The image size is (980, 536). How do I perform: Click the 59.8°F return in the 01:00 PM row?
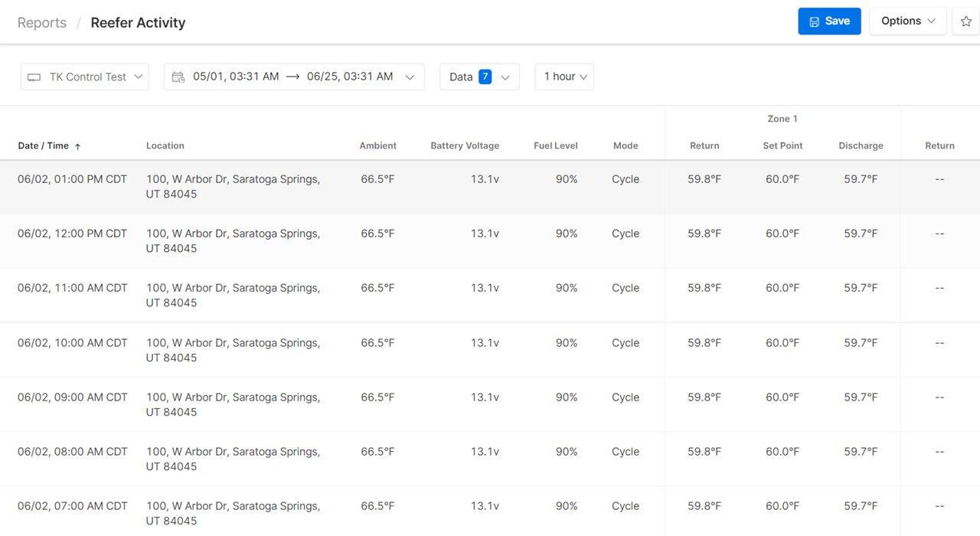(704, 179)
